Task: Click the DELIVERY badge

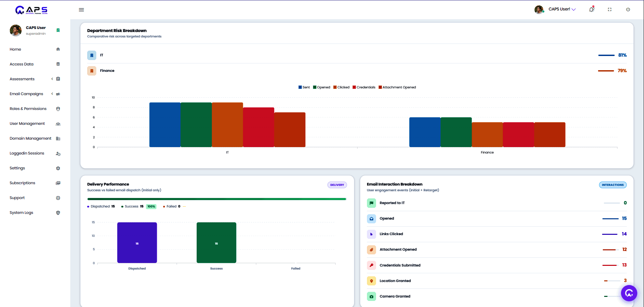Action: [337, 185]
